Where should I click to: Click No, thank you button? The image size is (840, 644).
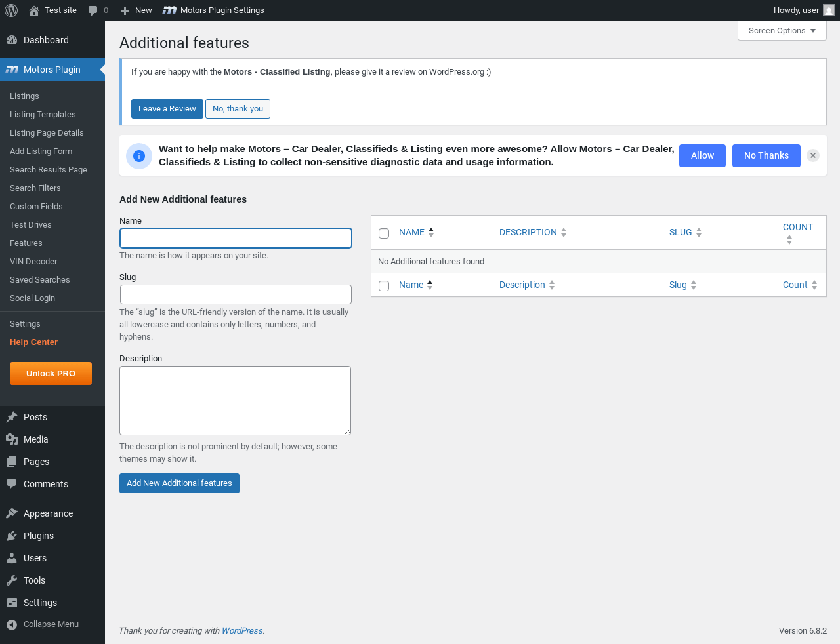click(238, 109)
